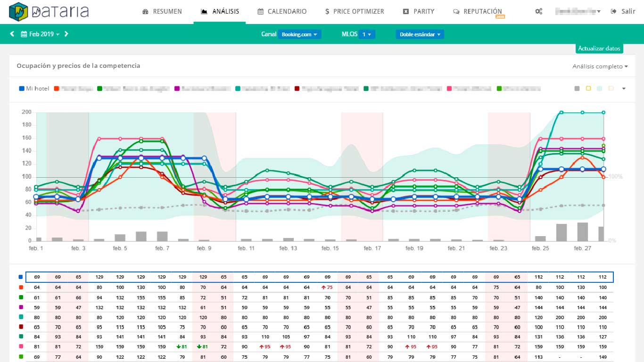Click the Parity X icon
The image size is (644, 362).
click(x=406, y=11)
